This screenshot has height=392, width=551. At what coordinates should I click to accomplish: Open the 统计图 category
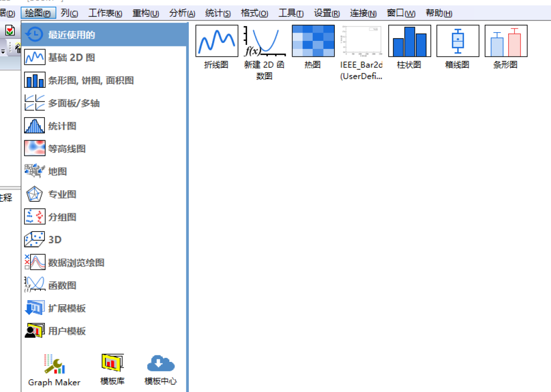(104, 126)
